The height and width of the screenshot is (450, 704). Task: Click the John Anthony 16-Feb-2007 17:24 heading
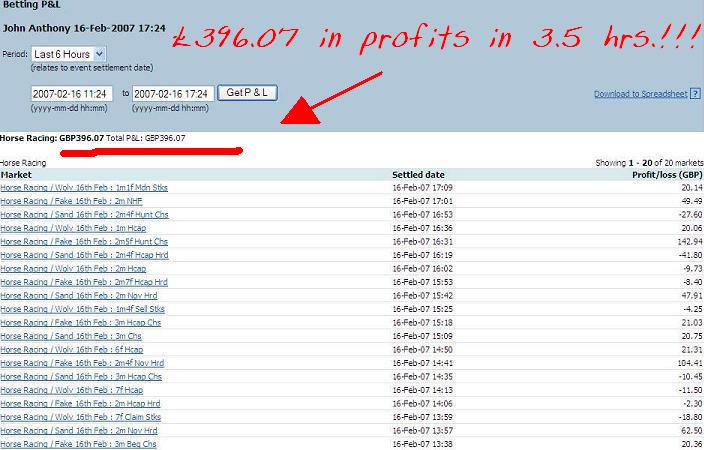(84, 28)
